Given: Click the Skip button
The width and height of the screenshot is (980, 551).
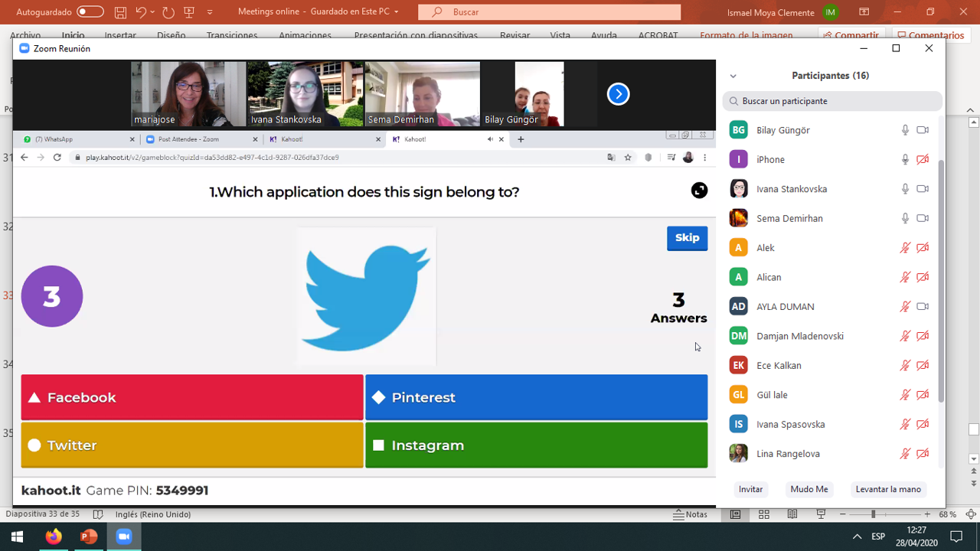Looking at the screenshot, I should pos(687,238).
